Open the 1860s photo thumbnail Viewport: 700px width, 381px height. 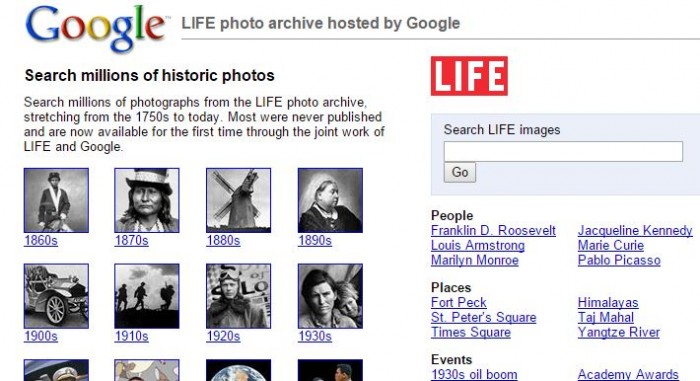tap(56, 200)
